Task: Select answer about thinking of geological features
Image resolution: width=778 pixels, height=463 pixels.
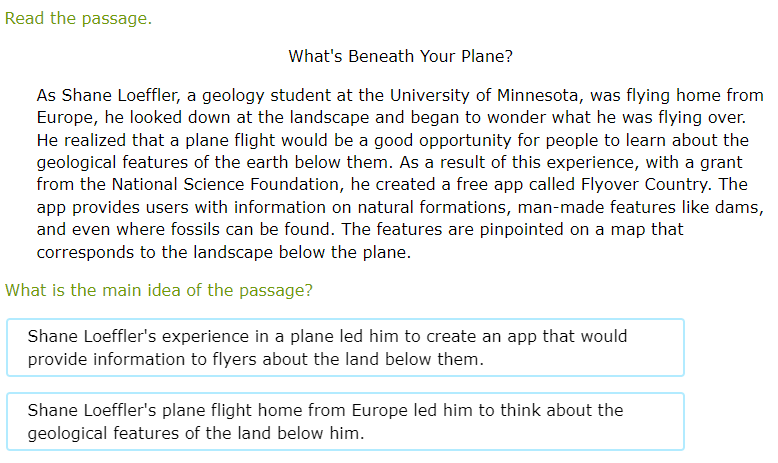Action: [x=345, y=421]
